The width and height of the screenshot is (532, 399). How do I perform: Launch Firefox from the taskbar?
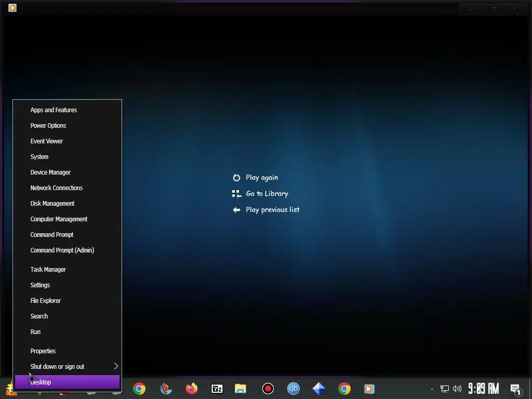point(192,389)
